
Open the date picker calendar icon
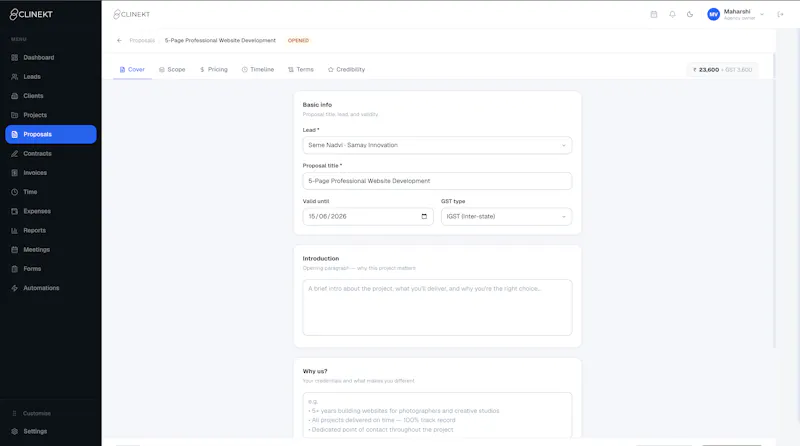424,216
